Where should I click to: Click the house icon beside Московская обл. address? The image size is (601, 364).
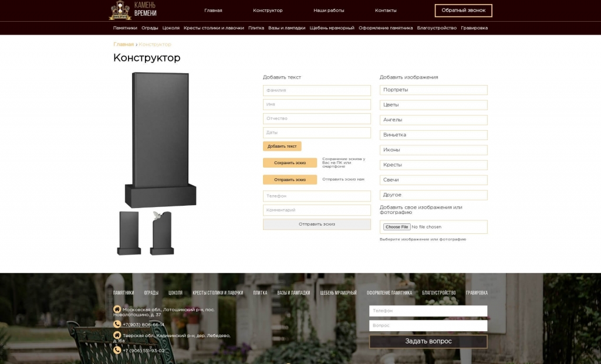117,309
